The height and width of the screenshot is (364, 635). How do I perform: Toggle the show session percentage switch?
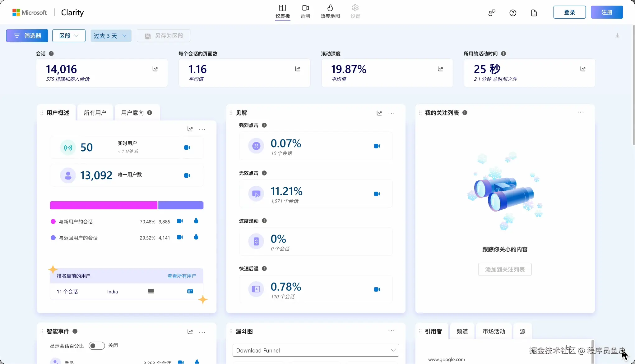(x=96, y=346)
